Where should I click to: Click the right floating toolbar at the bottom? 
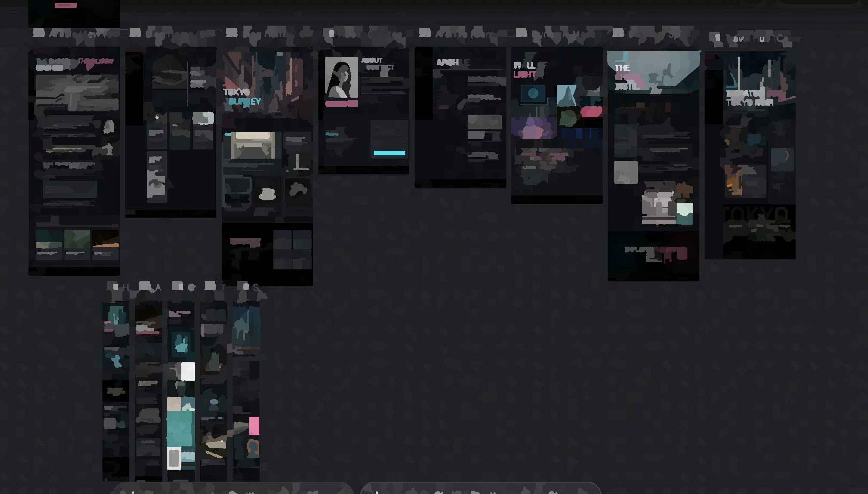pos(480,489)
